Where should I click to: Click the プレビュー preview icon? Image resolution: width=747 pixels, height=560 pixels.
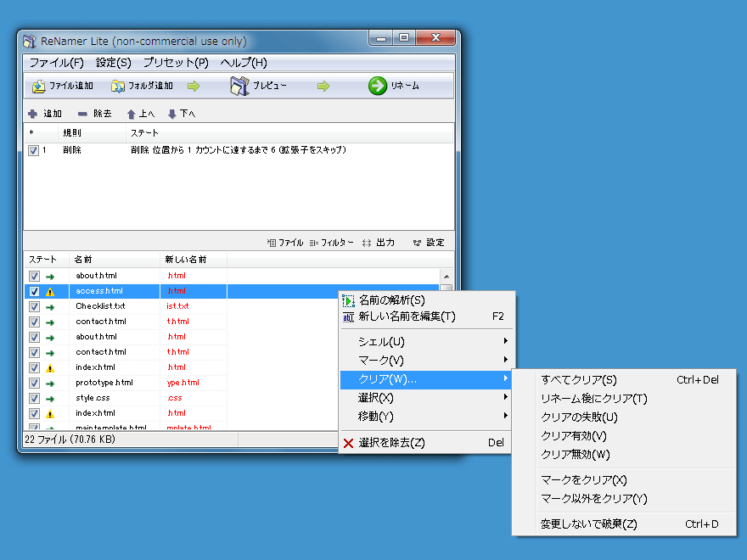tap(239, 86)
